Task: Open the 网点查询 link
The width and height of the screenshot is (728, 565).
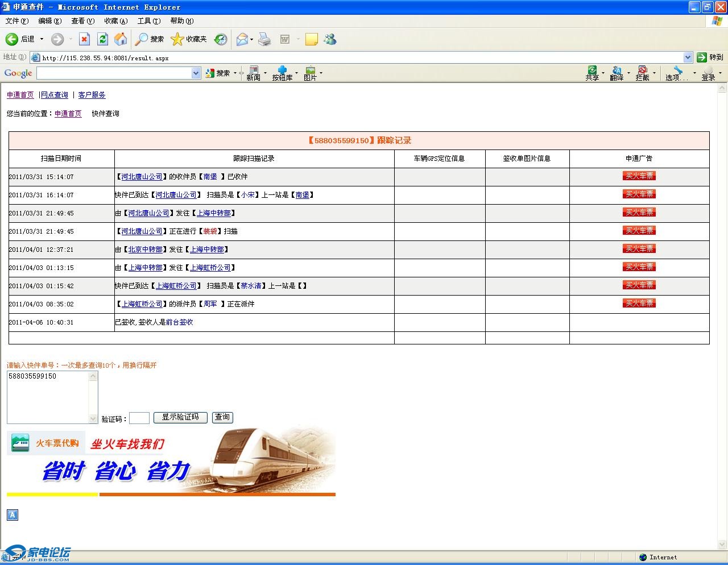Action: (x=55, y=95)
